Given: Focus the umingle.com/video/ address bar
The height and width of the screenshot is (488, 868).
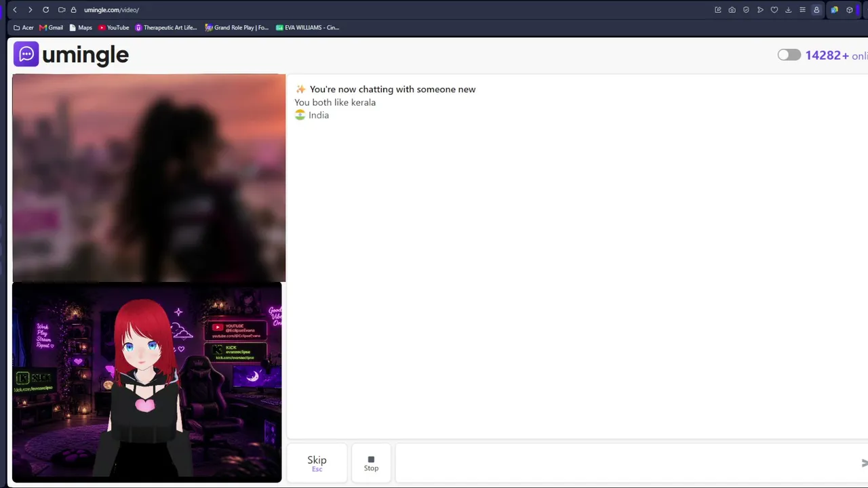Looking at the screenshot, I should [x=111, y=9].
